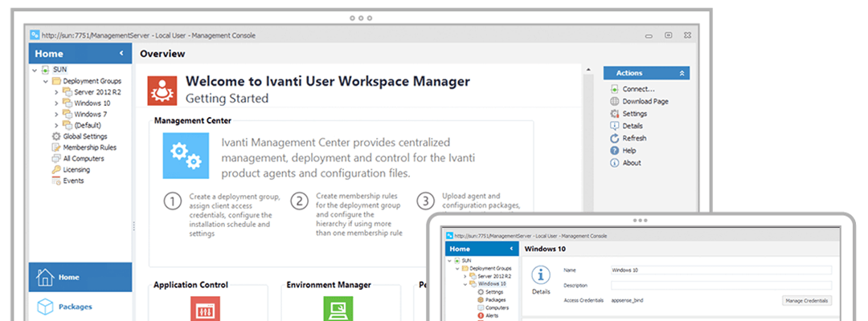Open the Licensing key icon
Image resolution: width=868 pixels, height=321 pixels.
(56, 169)
